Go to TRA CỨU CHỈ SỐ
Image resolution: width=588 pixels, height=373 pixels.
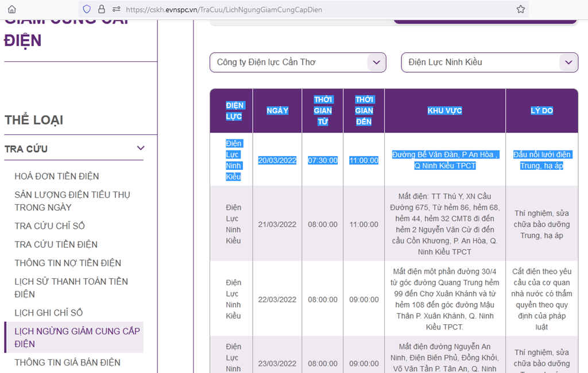click(x=49, y=226)
